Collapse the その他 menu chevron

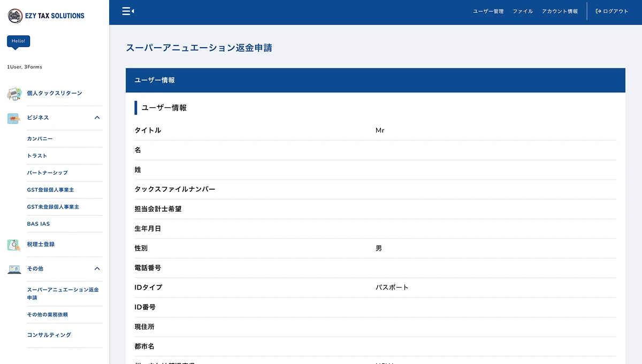97,268
